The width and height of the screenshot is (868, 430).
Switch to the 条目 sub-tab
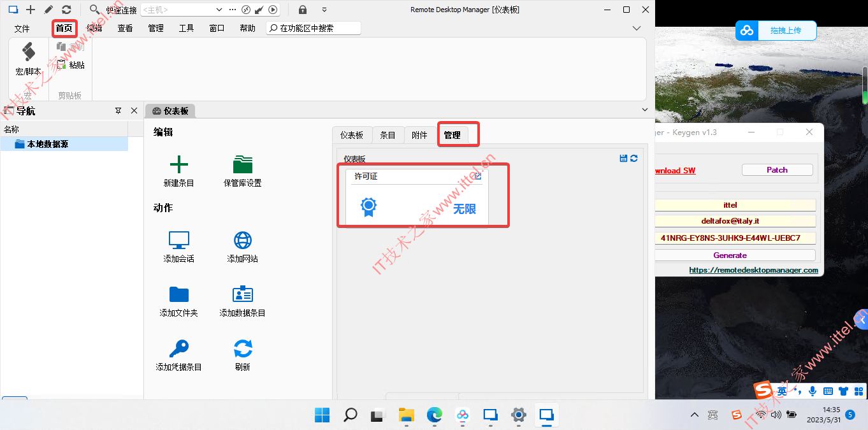pos(387,135)
